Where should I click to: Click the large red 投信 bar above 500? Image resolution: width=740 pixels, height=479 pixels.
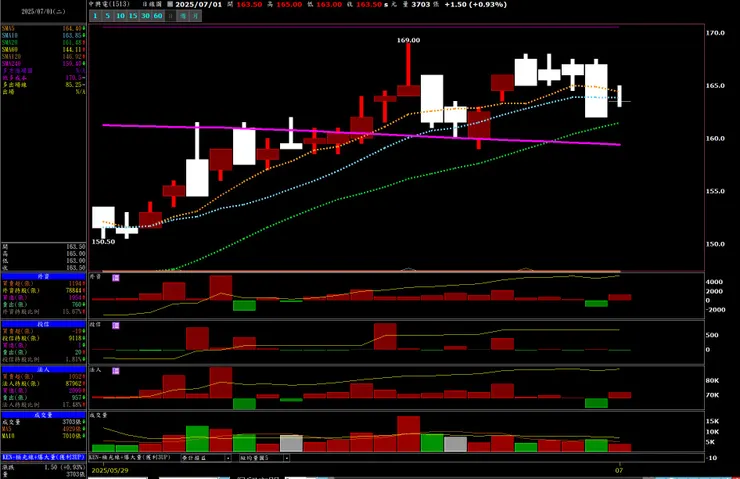coord(385,336)
